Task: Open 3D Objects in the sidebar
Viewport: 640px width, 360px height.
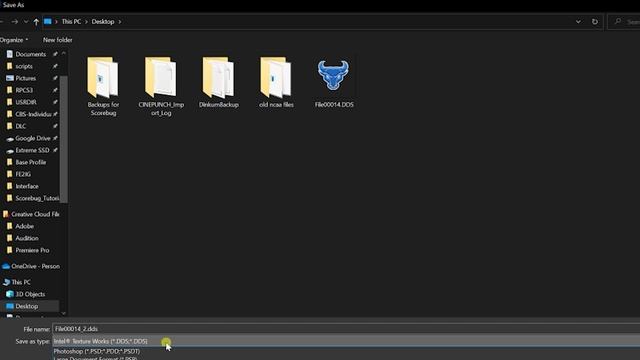Action: [30, 294]
